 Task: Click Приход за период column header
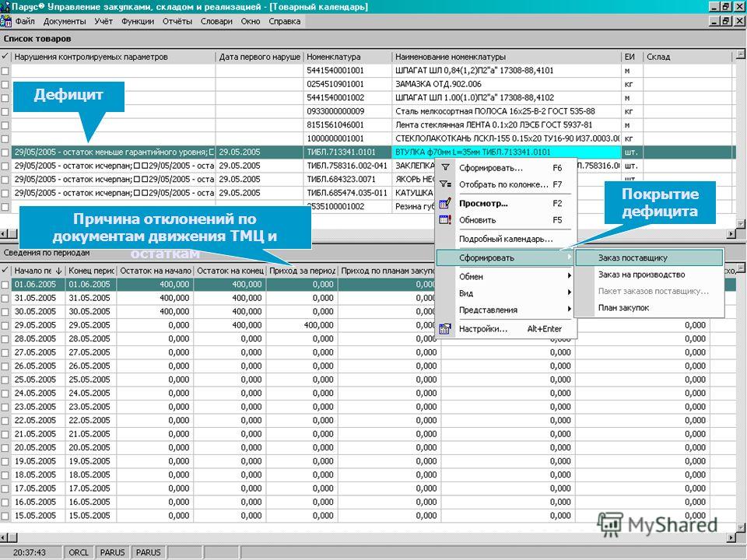[x=302, y=271]
